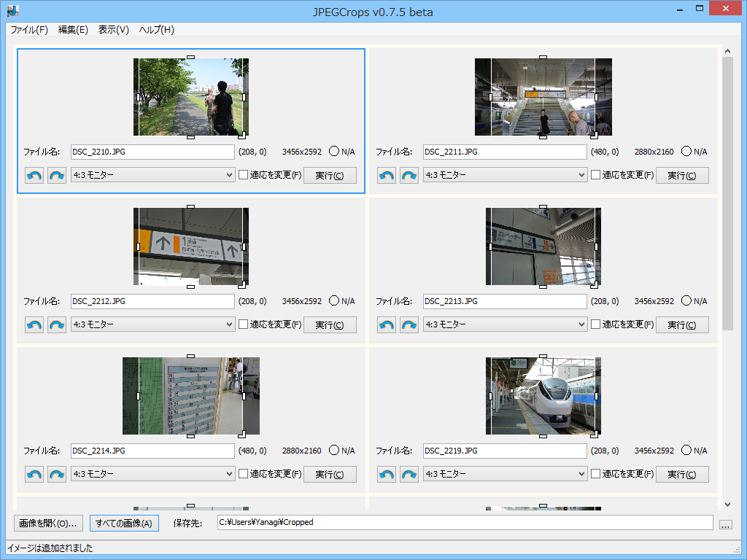The width and height of the screenshot is (747, 560).
Task: Rotate DSC_2214.JPG counterclockwise
Action: coord(34,474)
